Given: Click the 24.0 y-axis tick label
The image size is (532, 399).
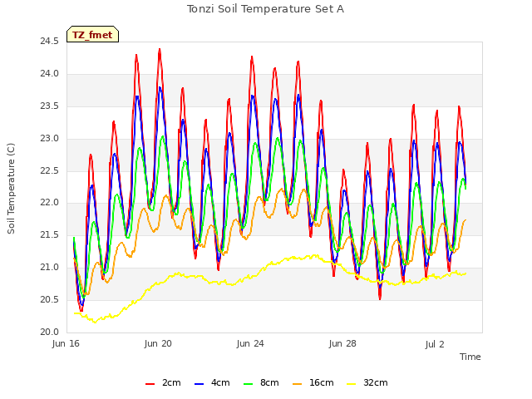Looking at the screenshot, I should tap(50, 74).
